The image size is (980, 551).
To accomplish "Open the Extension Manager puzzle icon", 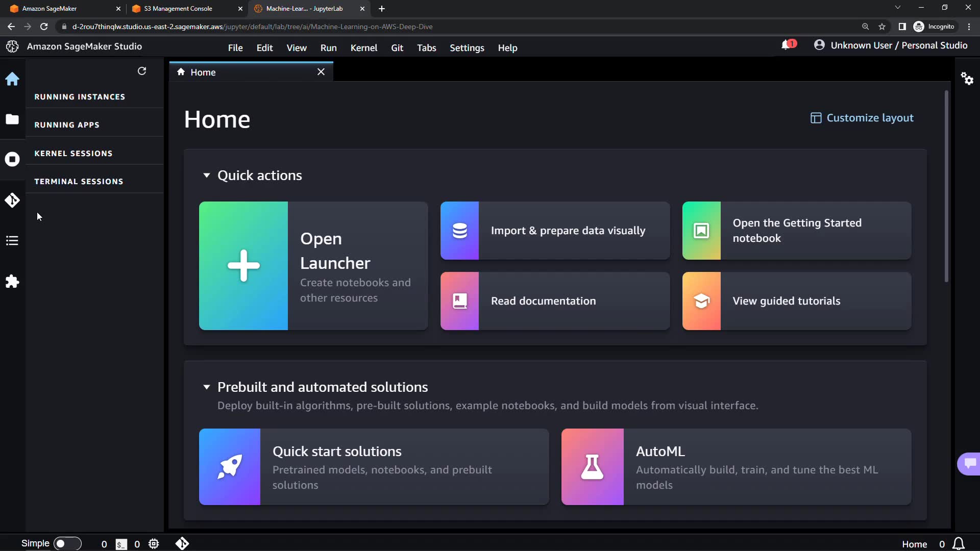I will 12,282.
